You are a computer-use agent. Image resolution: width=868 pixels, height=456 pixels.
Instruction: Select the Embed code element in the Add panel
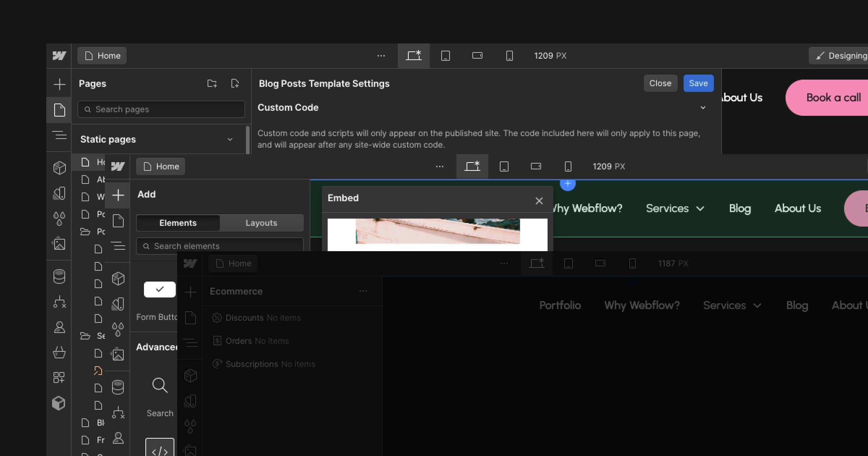tap(160, 447)
